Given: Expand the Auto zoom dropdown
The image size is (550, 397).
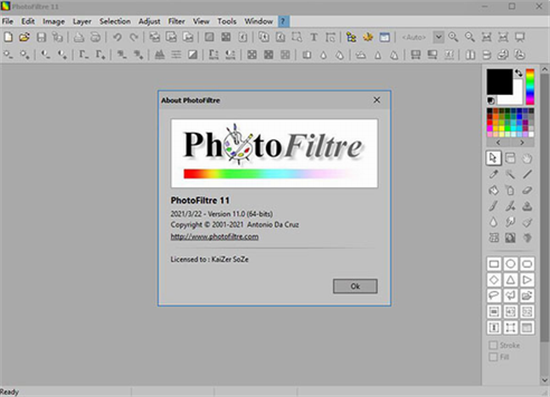Looking at the screenshot, I should tap(438, 37).
